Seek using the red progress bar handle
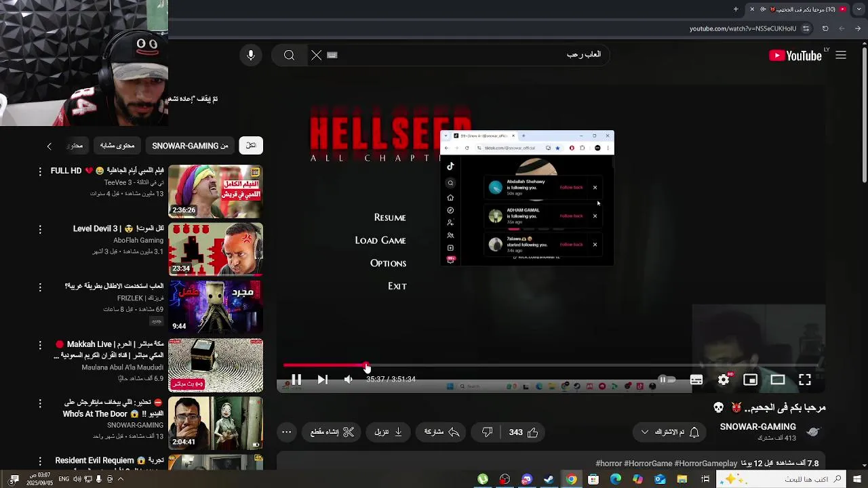This screenshot has height=488, width=868. pos(367,366)
